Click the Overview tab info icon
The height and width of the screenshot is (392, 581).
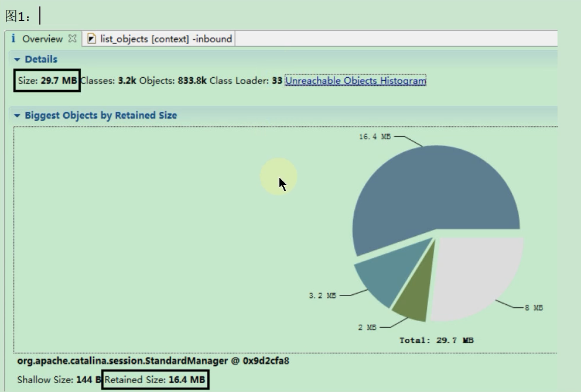click(x=13, y=39)
